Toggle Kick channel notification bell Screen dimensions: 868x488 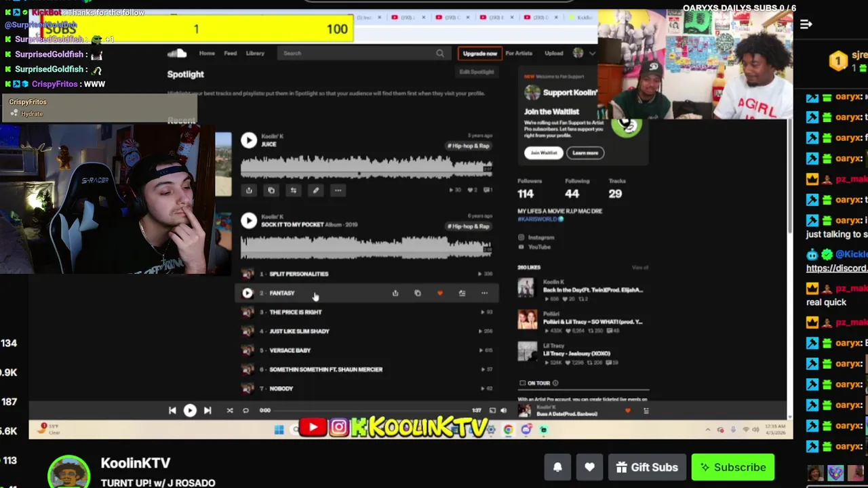(557, 467)
